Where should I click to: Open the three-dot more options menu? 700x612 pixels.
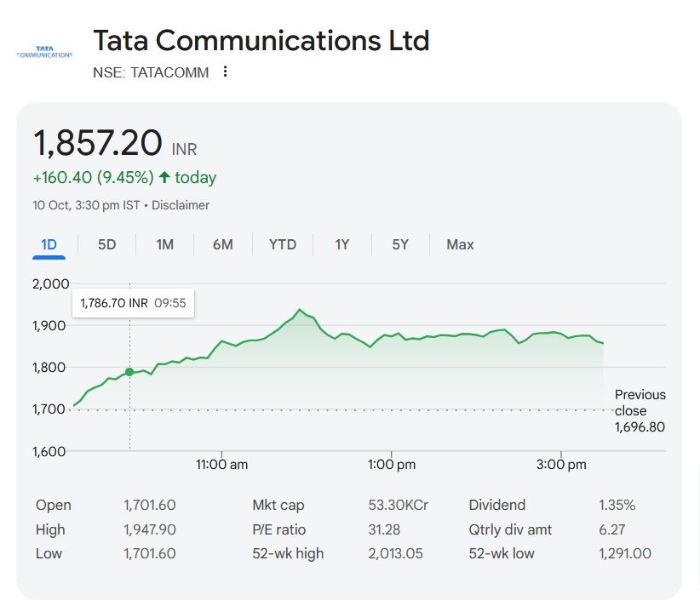[225, 72]
